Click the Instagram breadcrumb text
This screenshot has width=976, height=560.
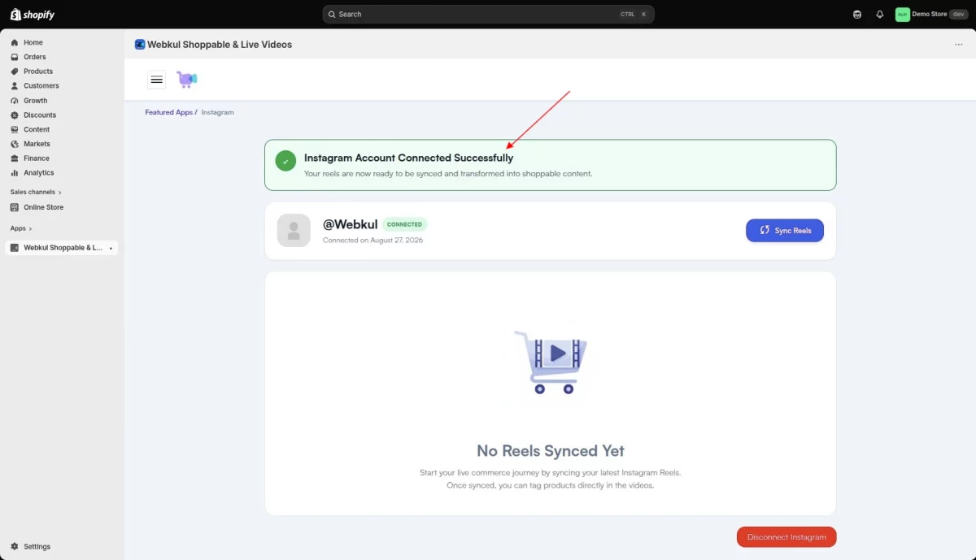click(x=217, y=112)
